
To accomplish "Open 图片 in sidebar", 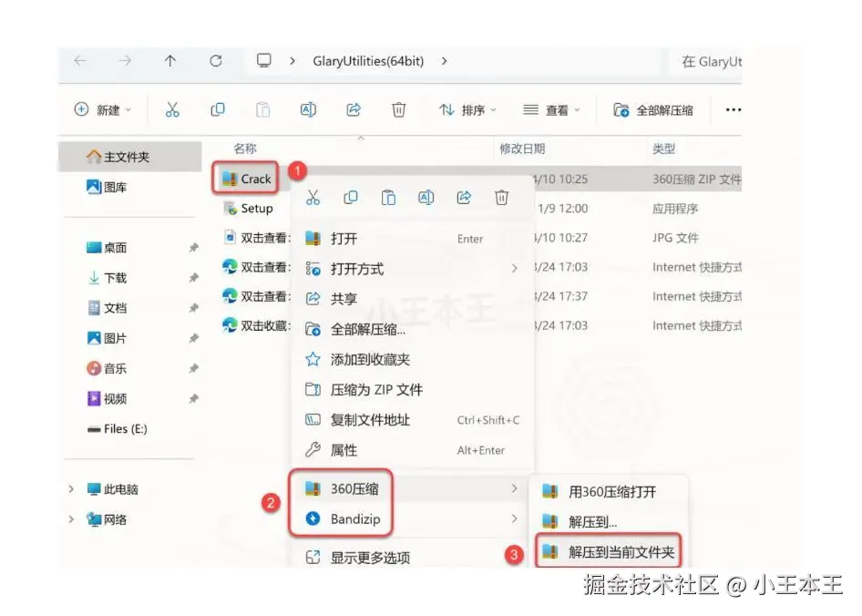I will (107, 338).
